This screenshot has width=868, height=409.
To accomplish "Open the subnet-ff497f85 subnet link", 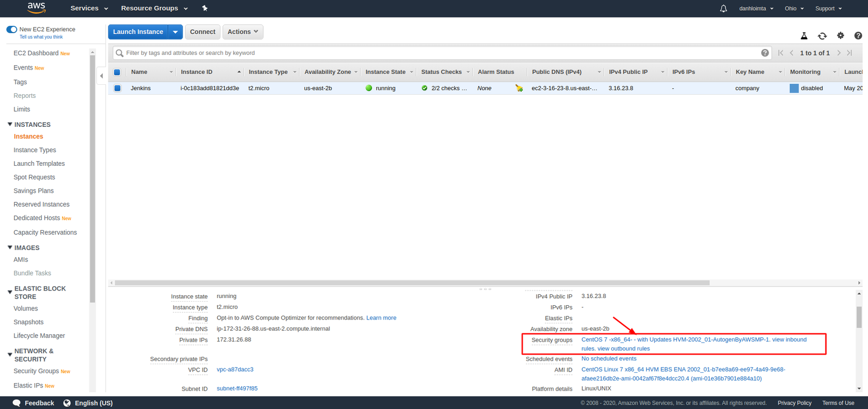I will point(237,388).
